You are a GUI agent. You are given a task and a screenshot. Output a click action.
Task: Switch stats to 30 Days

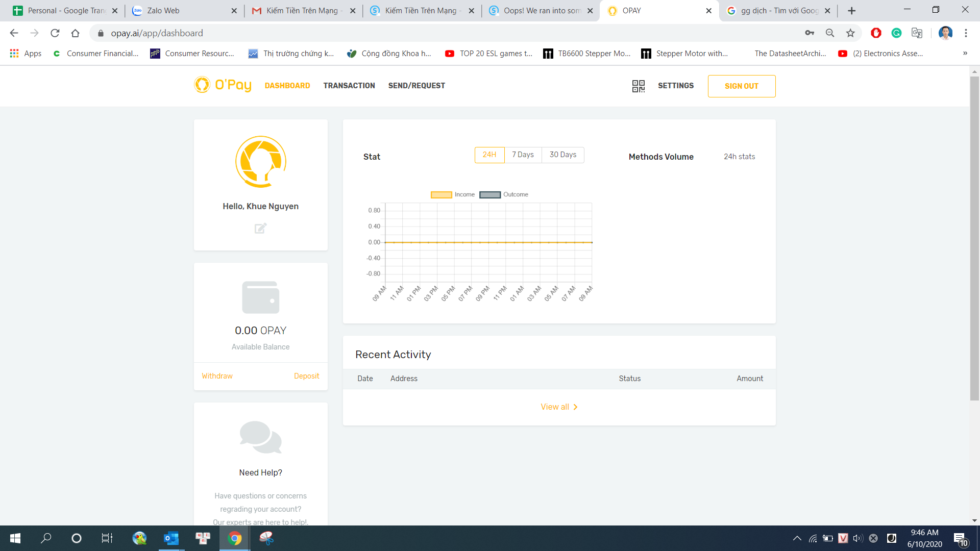click(562, 155)
